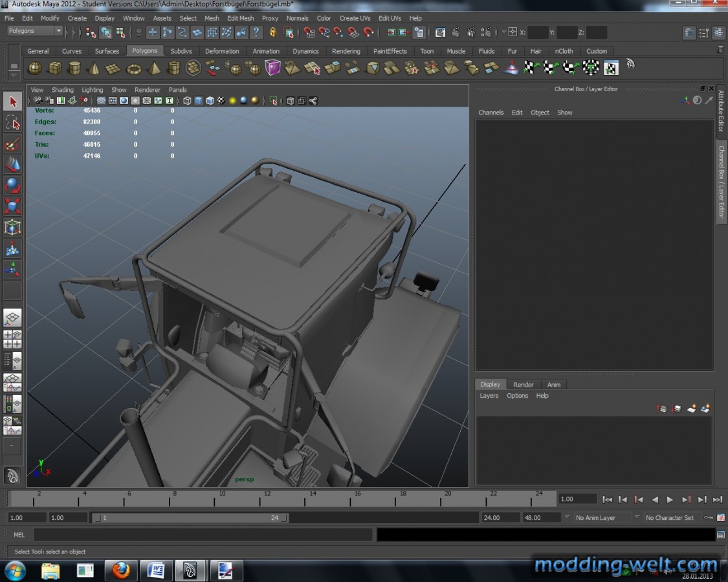Open the viewport Shading menu
This screenshot has height=582, width=728.
pyautogui.click(x=63, y=90)
